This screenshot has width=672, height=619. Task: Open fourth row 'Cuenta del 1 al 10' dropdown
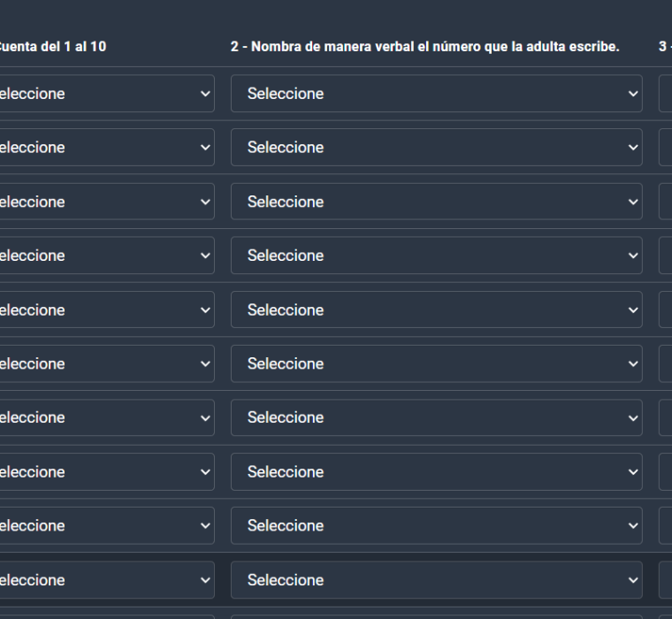(x=106, y=256)
